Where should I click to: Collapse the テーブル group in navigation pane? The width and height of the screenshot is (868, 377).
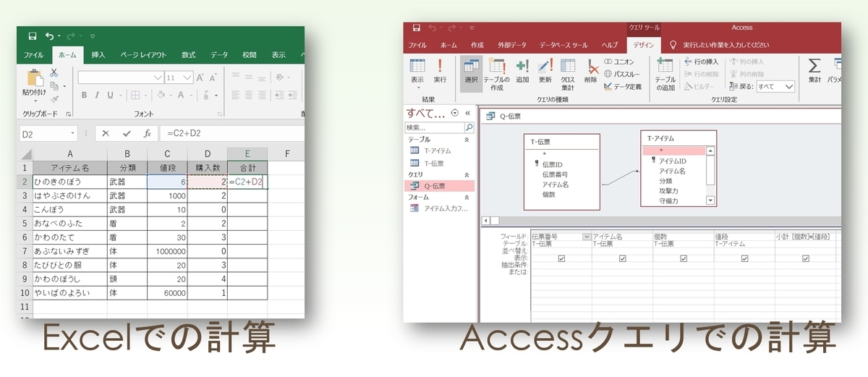pyautogui.click(x=467, y=139)
